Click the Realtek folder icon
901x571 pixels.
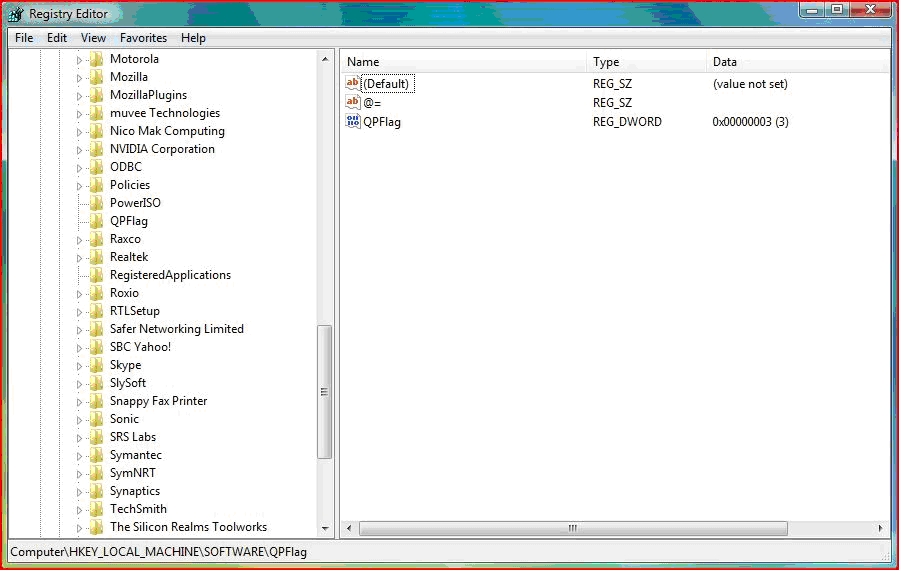click(x=97, y=257)
